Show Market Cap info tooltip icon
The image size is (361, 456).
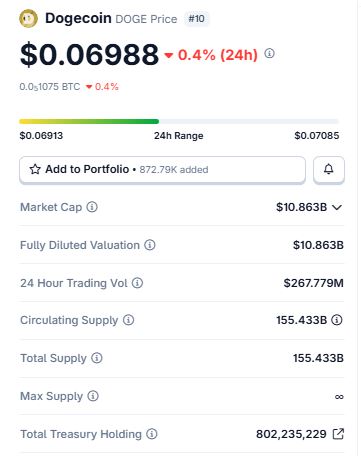[92, 207]
